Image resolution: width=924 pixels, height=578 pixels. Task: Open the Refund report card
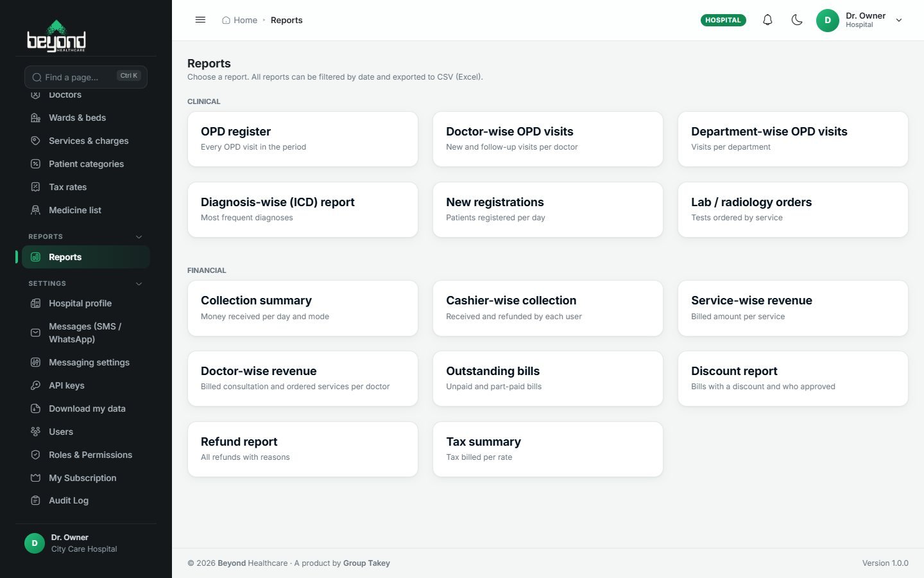(x=303, y=449)
